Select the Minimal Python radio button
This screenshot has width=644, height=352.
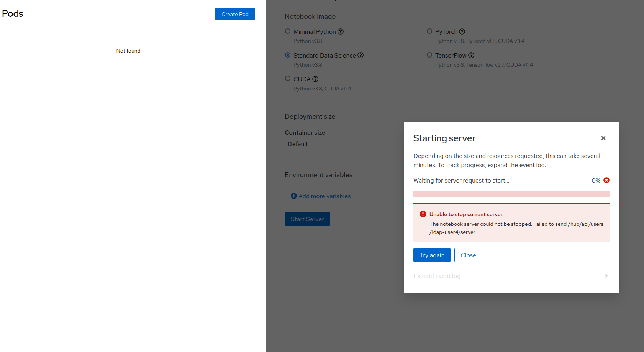click(288, 31)
